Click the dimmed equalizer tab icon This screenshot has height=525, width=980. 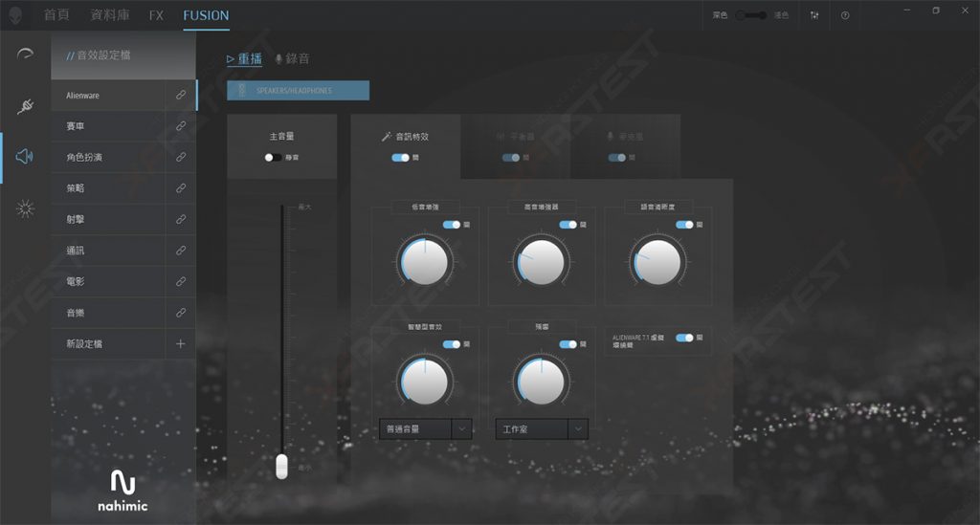click(x=501, y=136)
